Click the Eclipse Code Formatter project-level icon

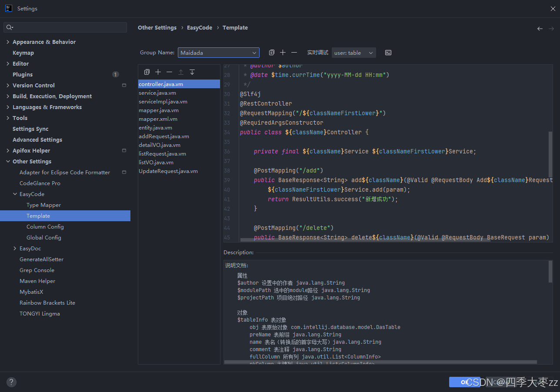point(124,172)
